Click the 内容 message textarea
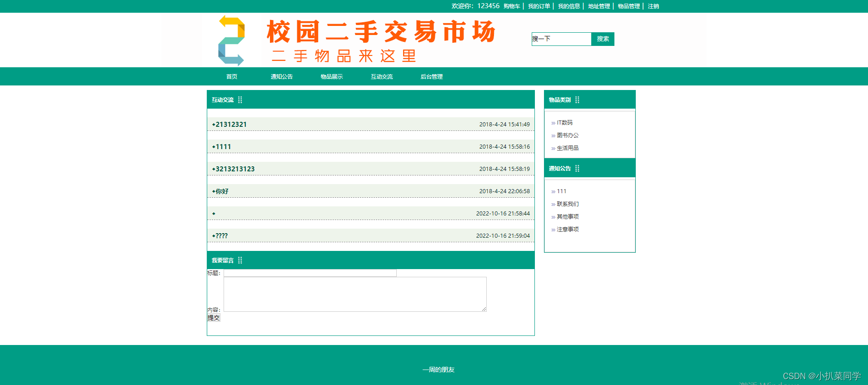Screen dimensions: 868x385 click(x=355, y=294)
